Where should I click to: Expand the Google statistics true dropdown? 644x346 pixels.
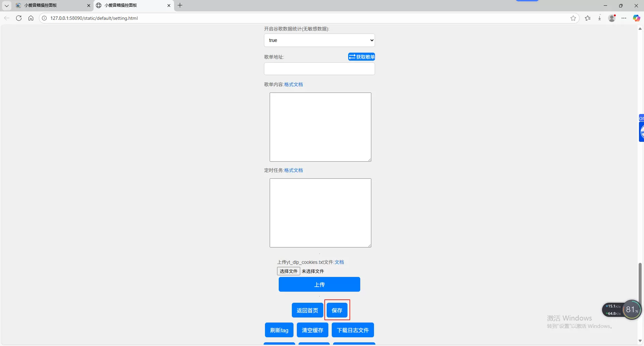coord(319,40)
